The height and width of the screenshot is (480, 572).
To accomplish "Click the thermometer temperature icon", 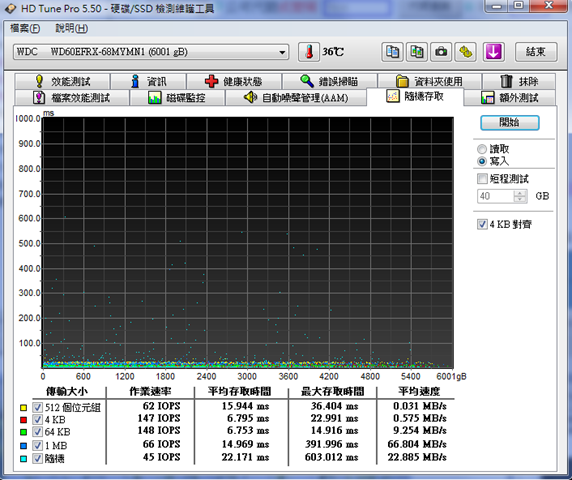I will click(309, 52).
